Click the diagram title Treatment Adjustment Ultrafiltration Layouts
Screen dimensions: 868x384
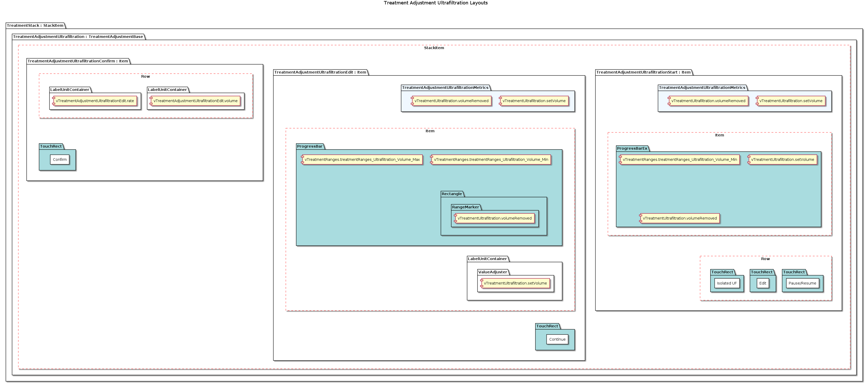435,3
